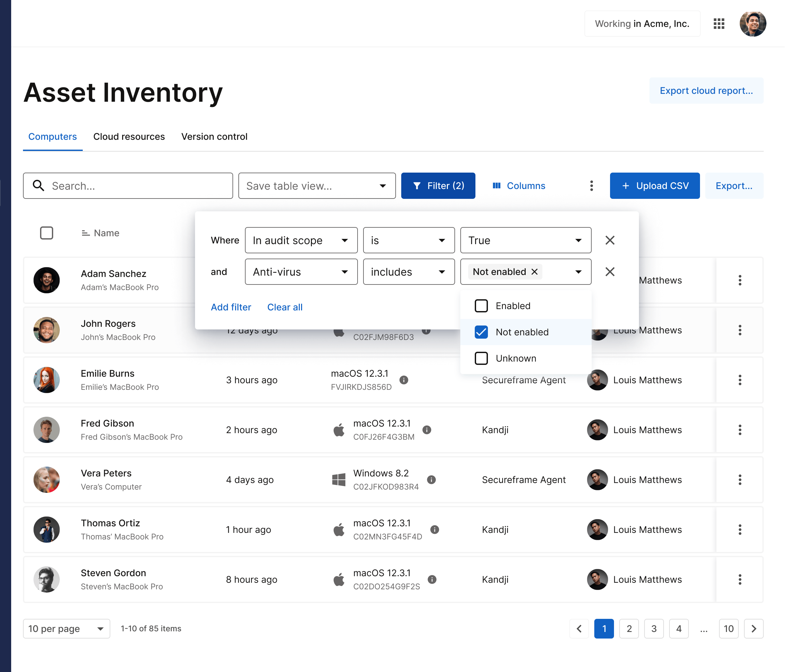
Task: Go to next page arrow
Action: (x=754, y=629)
